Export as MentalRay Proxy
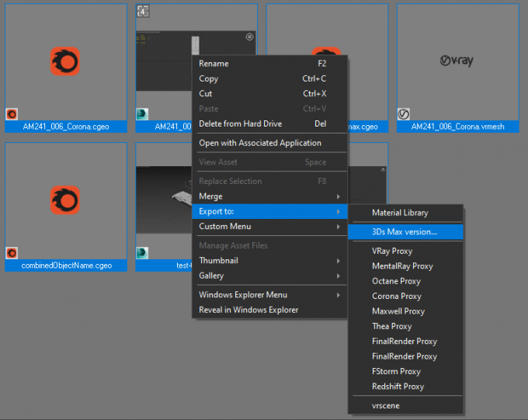 coord(405,266)
